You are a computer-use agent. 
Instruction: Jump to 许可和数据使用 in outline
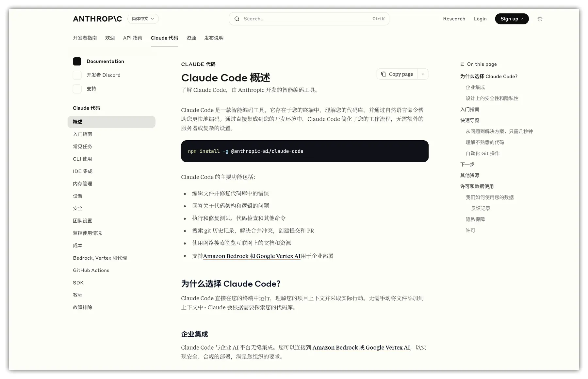coord(477,187)
